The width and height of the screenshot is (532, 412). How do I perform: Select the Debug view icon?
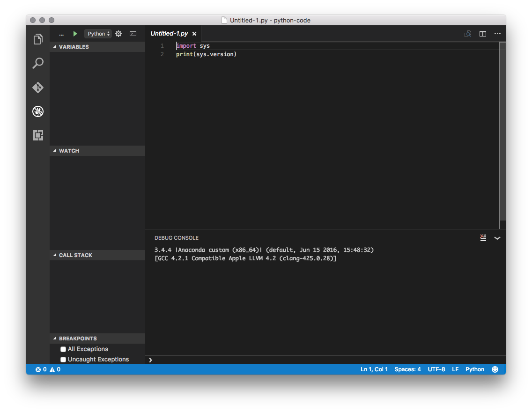pyautogui.click(x=38, y=111)
